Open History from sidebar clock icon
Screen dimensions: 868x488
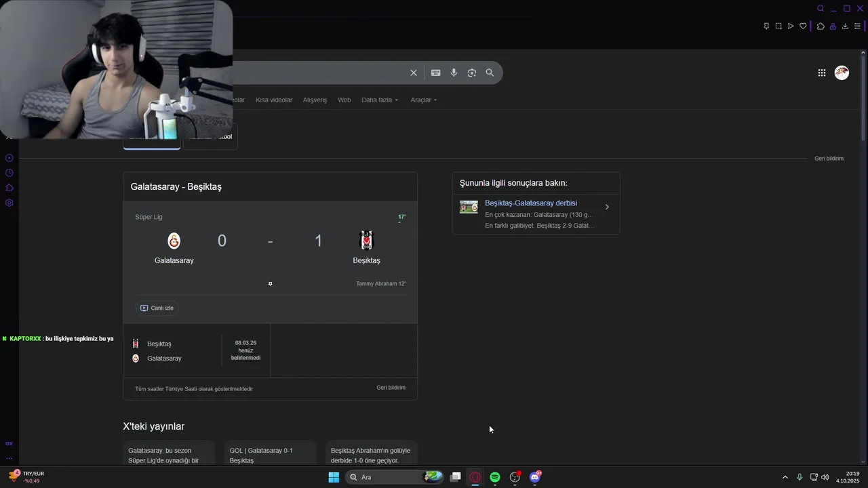tap(9, 173)
